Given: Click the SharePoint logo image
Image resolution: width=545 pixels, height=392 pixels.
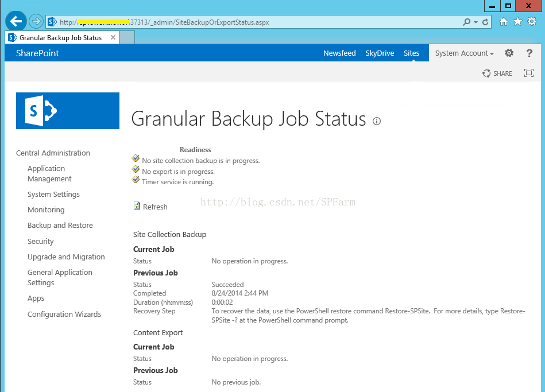Looking at the screenshot, I should coord(68,111).
